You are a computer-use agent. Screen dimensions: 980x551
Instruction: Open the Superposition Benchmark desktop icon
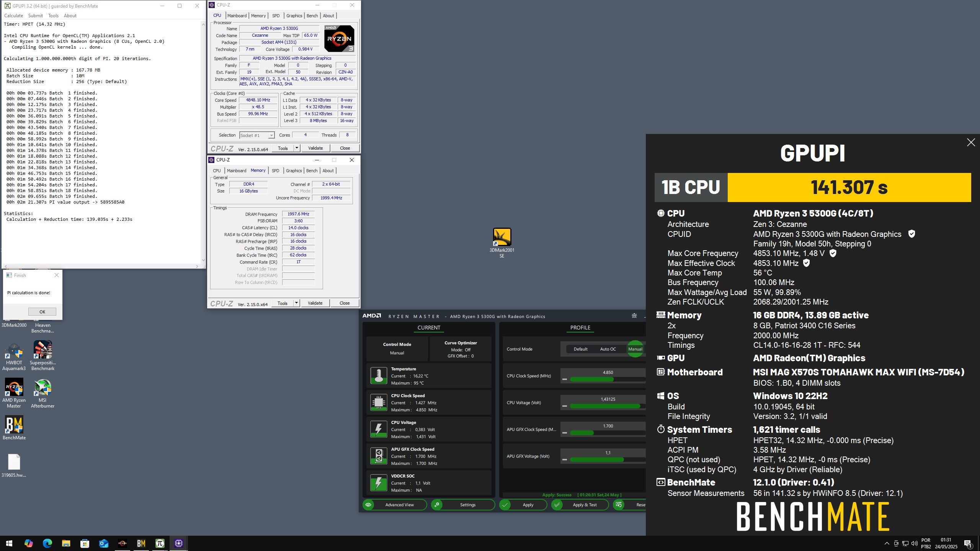43,356
